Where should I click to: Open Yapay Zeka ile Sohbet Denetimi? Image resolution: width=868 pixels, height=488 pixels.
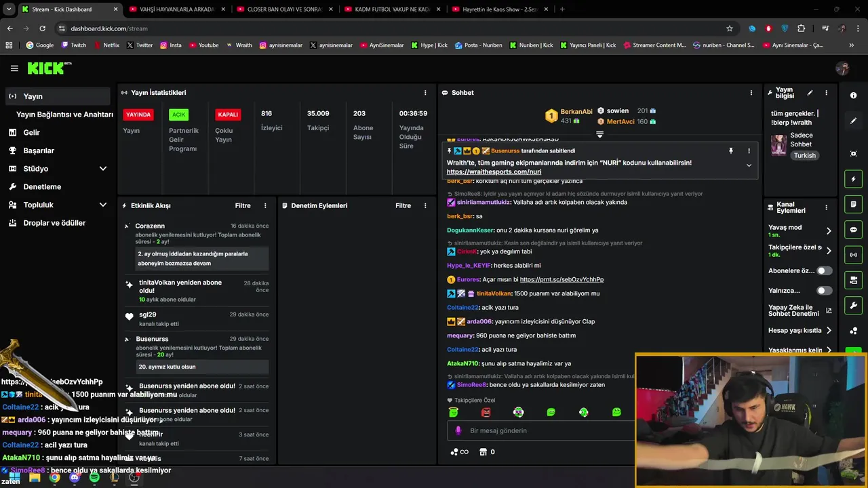pyautogui.click(x=800, y=310)
